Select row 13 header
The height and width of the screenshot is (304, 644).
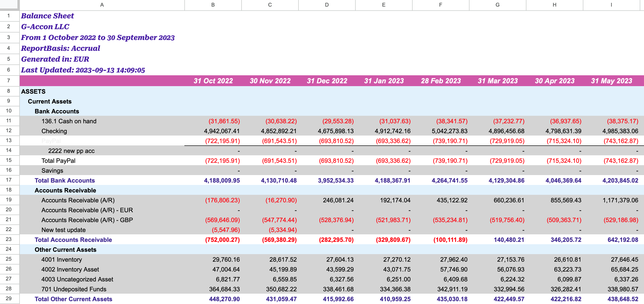9,140
